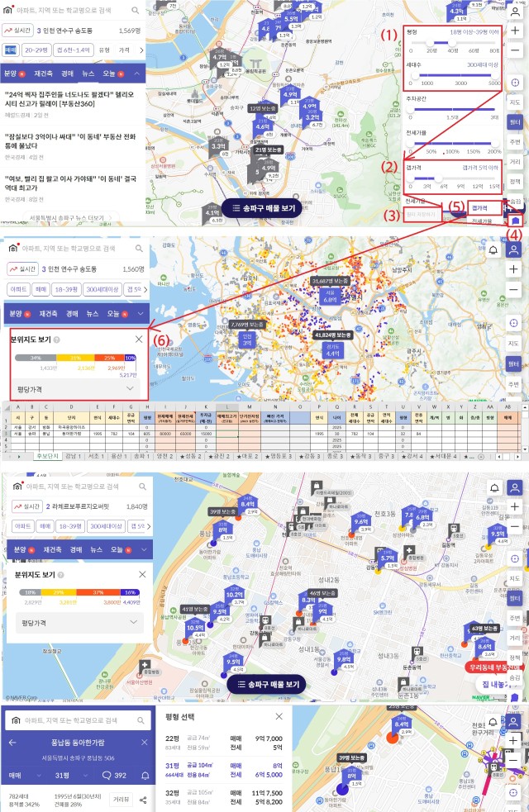The width and height of the screenshot is (529, 812).
Task: Click notification bell on Seoul-wide overview map
Action: (493, 250)
